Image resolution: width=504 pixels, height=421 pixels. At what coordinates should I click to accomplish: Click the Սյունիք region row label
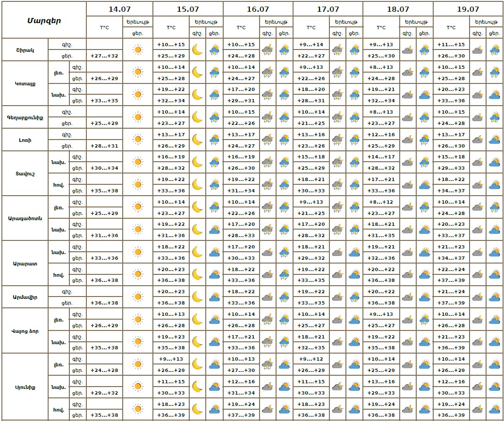(x=25, y=387)
